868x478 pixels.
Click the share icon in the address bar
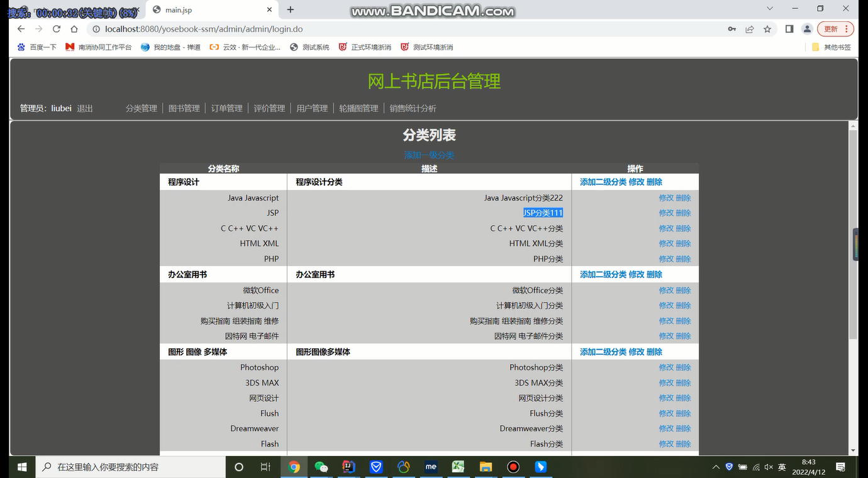click(x=749, y=29)
